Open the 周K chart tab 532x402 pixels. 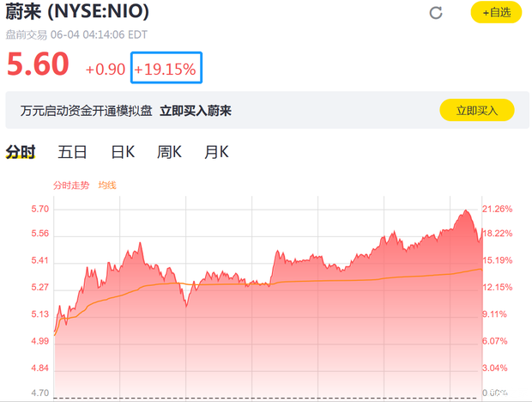click(169, 152)
